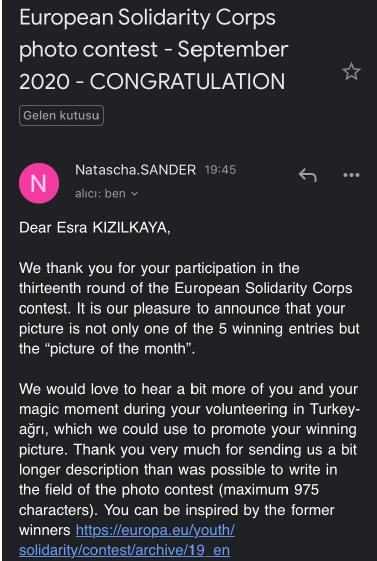Expand recipient details chevron next to ben
The width and height of the screenshot is (377, 561).
tap(134, 194)
